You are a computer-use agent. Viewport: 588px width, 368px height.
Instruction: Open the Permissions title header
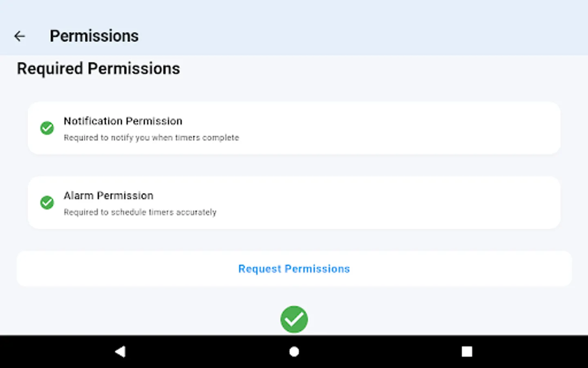pos(94,36)
